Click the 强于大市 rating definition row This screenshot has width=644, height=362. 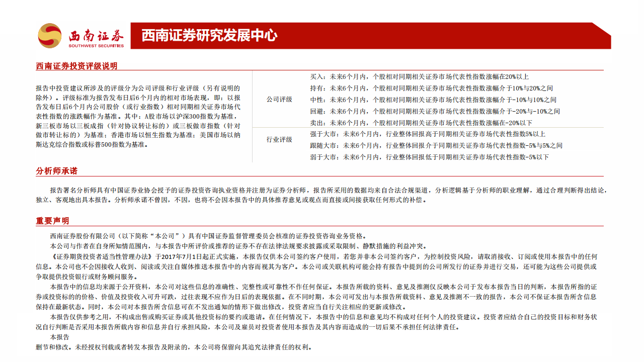pyautogui.click(x=428, y=134)
